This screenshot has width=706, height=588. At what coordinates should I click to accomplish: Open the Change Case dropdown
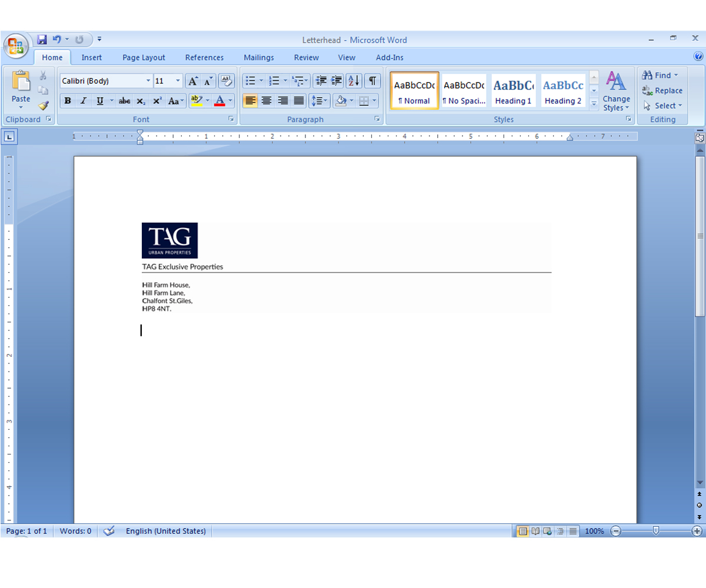(175, 101)
